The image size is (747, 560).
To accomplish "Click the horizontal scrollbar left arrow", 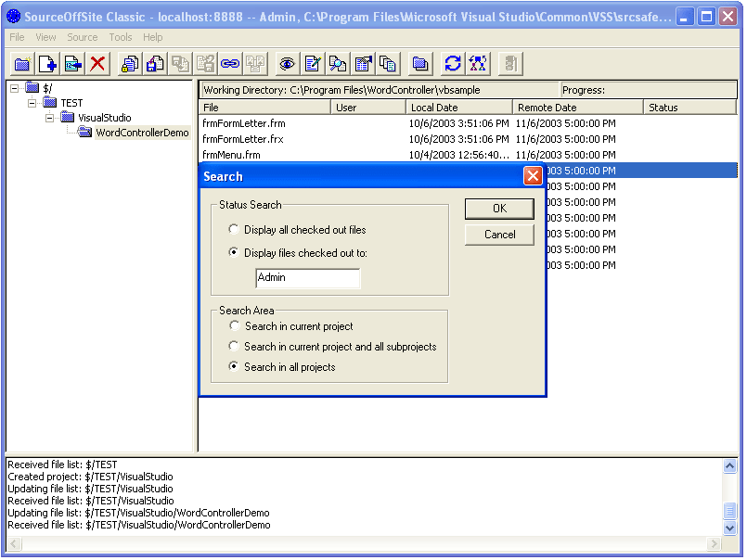I will tap(14, 543).
